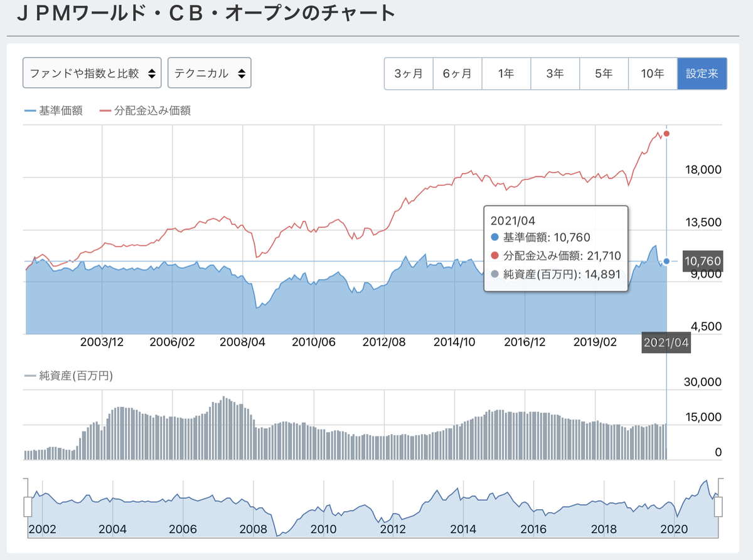Click the 18,000 y-axis label

click(703, 170)
